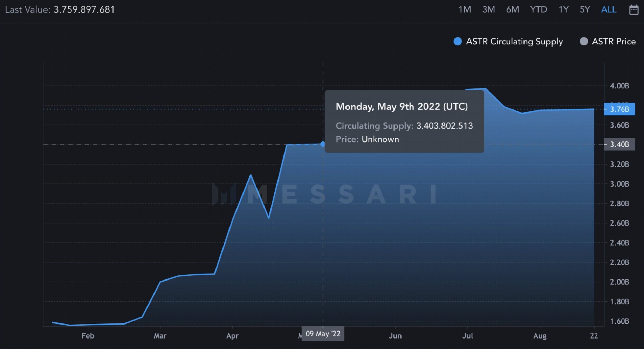Click the blue 3.76B axis value badge
The image size is (644, 349).
pyautogui.click(x=619, y=109)
